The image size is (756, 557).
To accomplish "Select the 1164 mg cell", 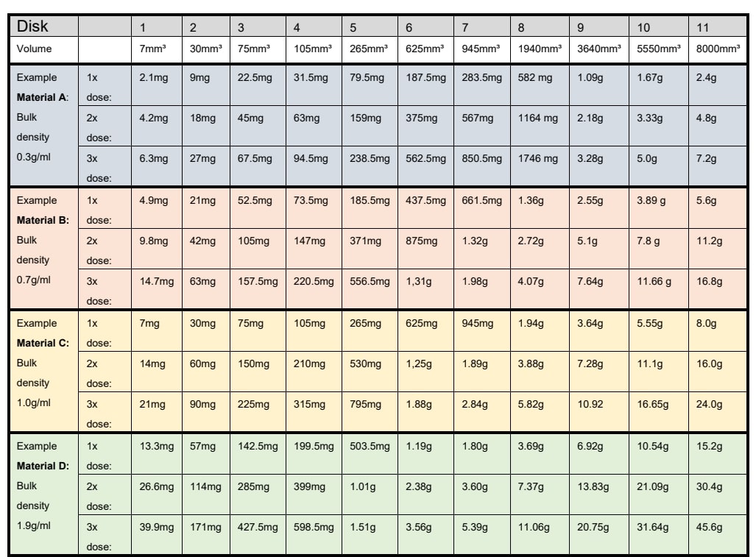I will click(x=537, y=118).
